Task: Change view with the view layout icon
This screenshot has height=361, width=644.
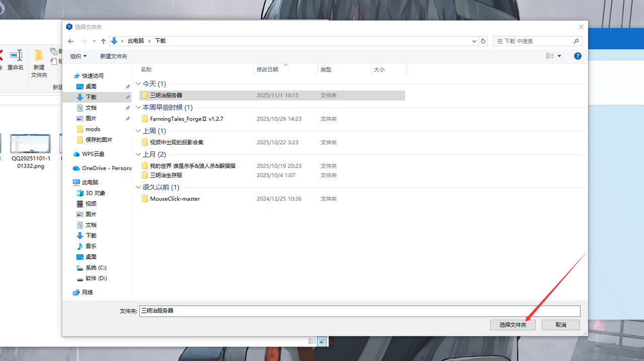Action: [x=550, y=56]
